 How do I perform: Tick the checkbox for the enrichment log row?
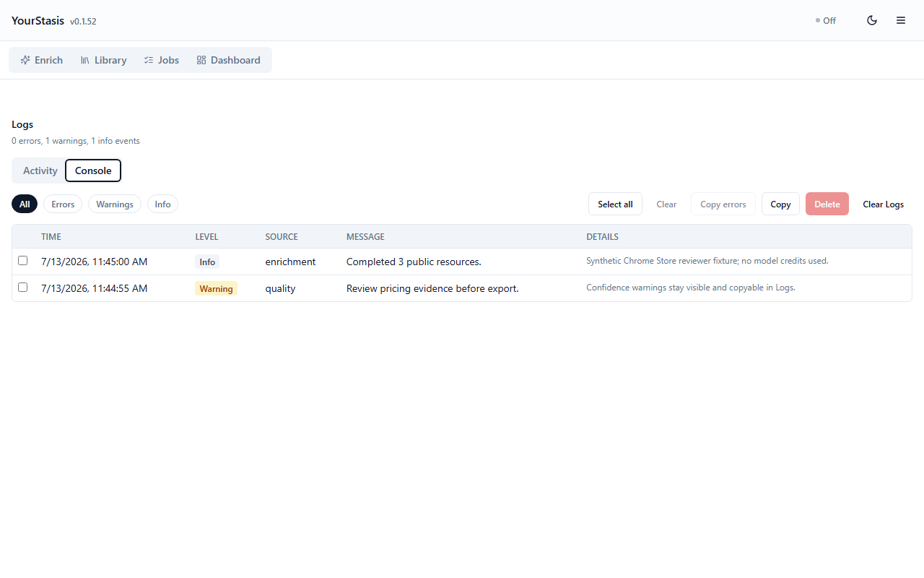coord(22,261)
